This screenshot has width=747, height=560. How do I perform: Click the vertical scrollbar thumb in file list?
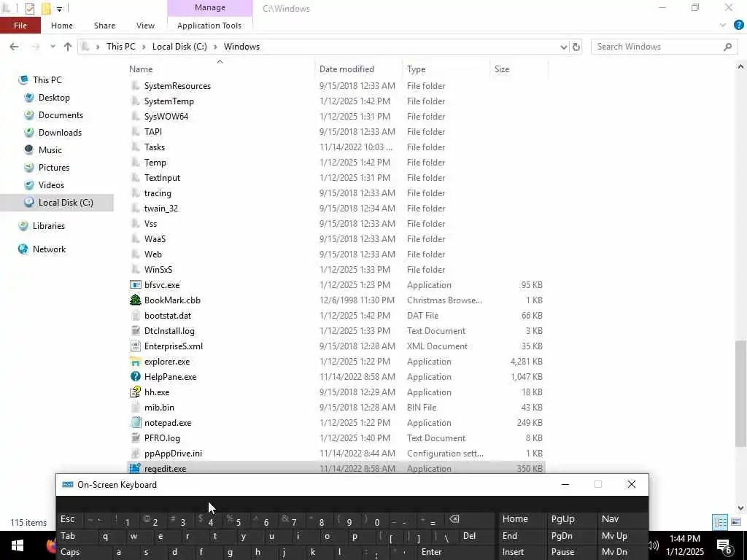click(741, 394)
